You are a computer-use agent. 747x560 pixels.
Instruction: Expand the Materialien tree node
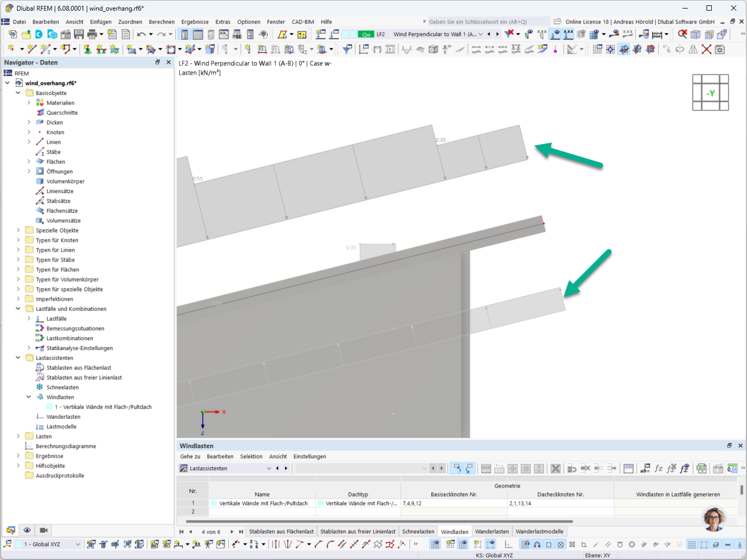coord(29,102)
